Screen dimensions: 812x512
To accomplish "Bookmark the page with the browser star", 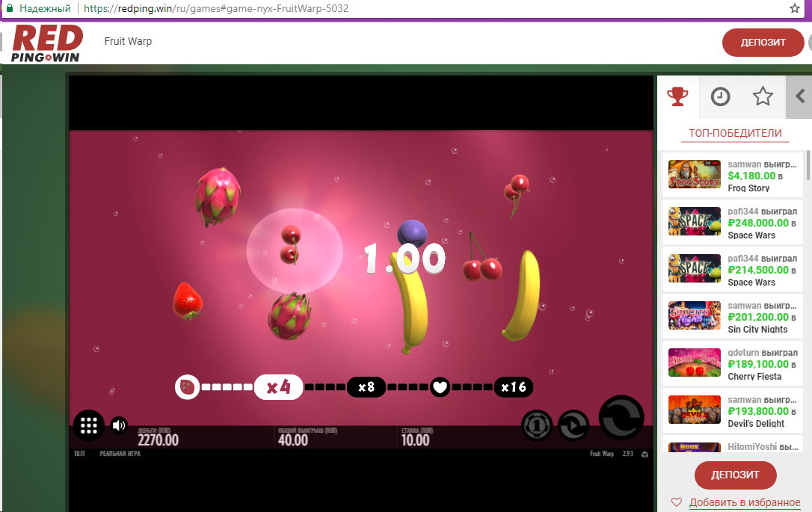I will (794, 8).
